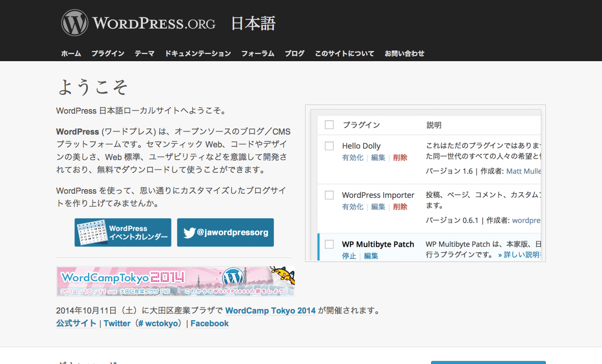Screen dimensions: 602x364
Task: Click 有効化 under WordPress Importer
Action: 353,206
